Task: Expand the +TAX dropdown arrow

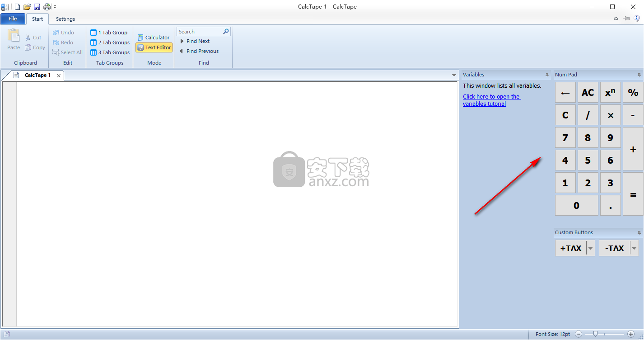Action: [591, 248]
